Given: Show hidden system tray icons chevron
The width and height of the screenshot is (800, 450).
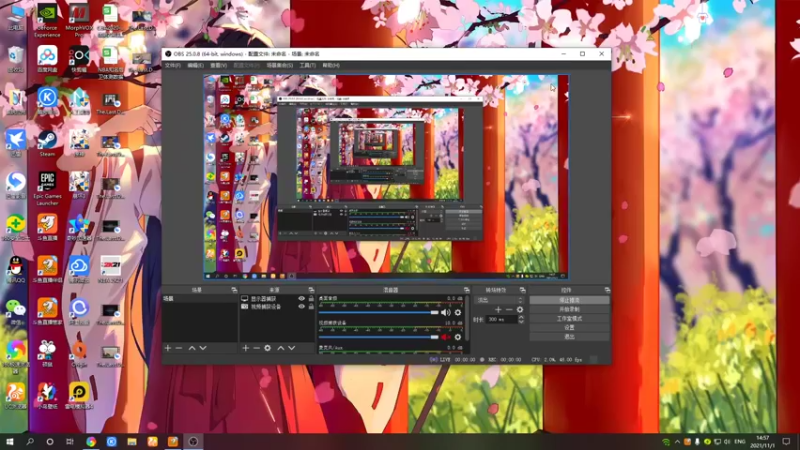Looking at the screenshot, I should 677,442.
